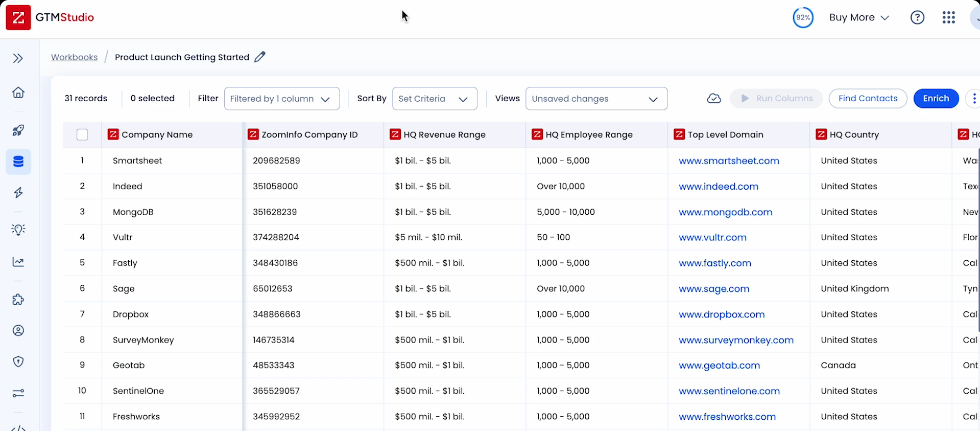Expand the left sidebar with double-chevron icon
Screen dimensions: 980x431
point(18,58)
